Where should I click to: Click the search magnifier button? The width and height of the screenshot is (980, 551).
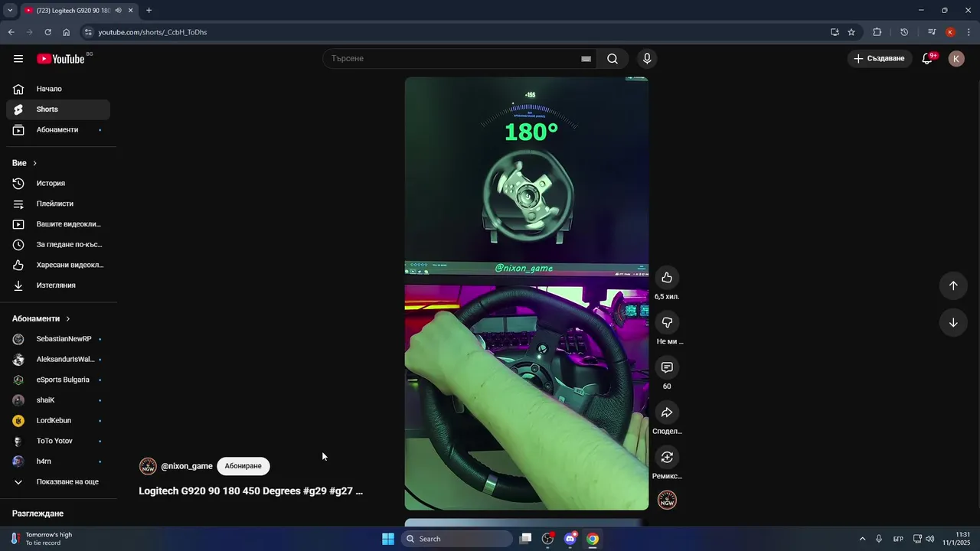pos(612,59)
